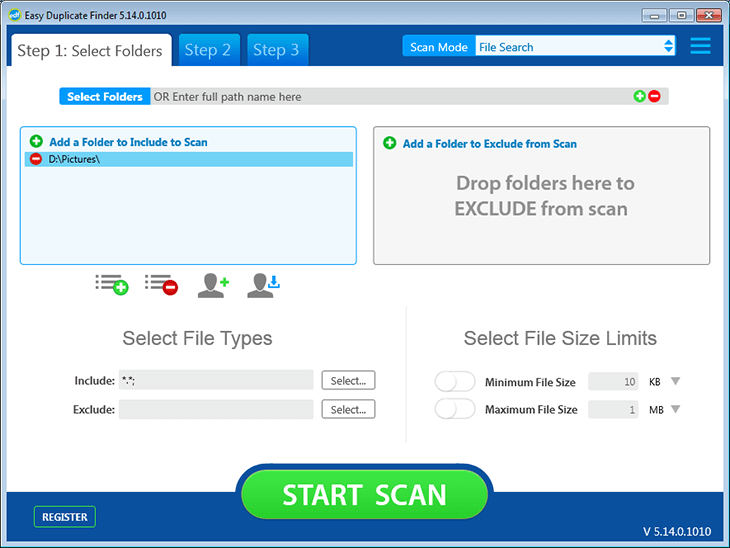Click Add a Folder to Include to Scan link
This screenshot has width=730, height=548.
pyautogui.click(x=128, y=142)
